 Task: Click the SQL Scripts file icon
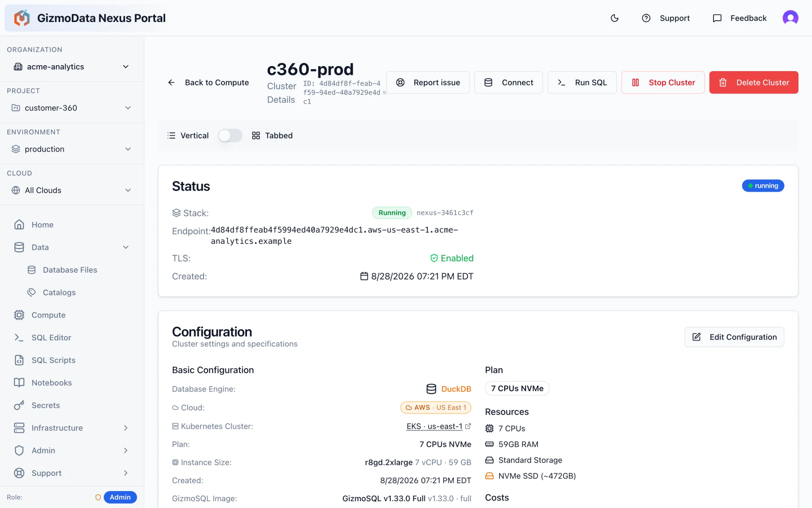pyautogui.click(x=19, y=360)
